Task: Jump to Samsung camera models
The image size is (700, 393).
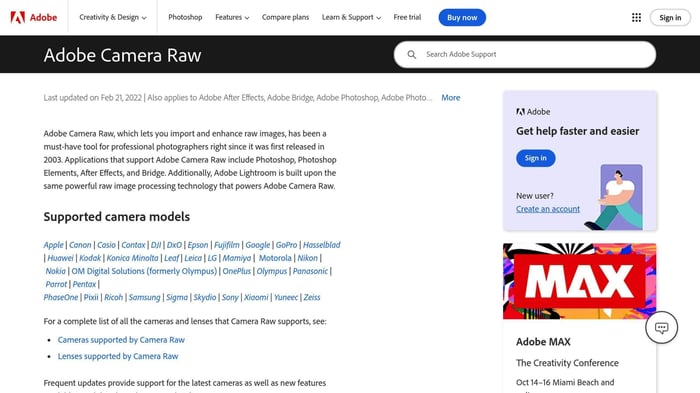Action: (x=144, y=297)
